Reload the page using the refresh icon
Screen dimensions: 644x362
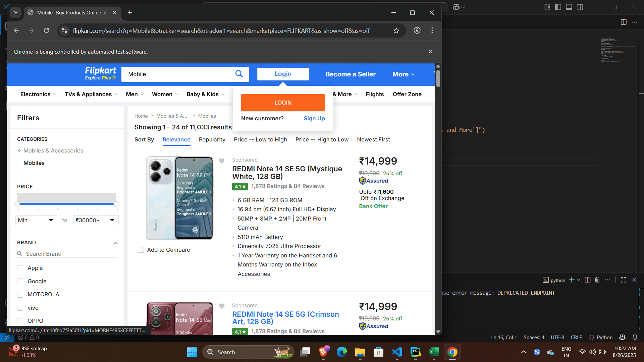[x=47, y=31]
